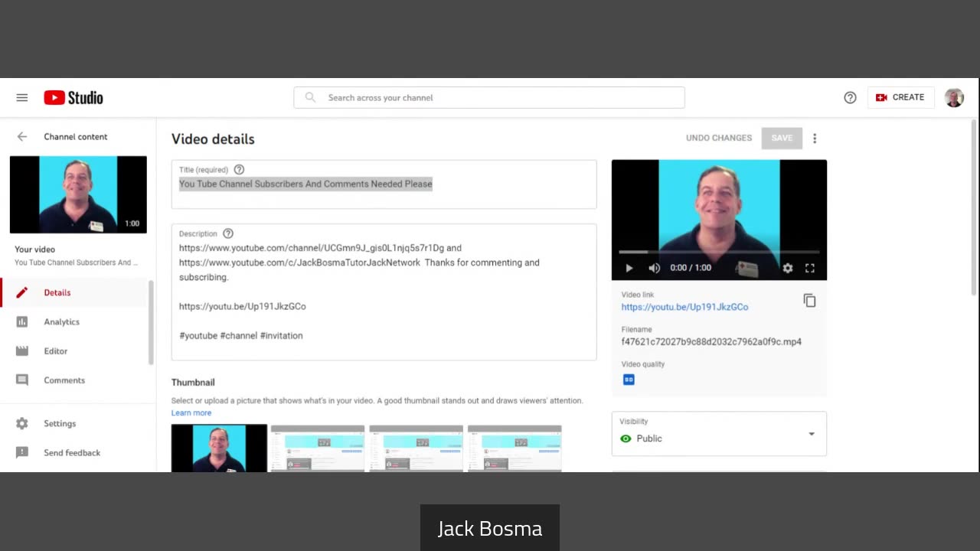Viewport: 980px width, 551px height.
Task: Click the SAVE button
Action: tap(782, 138)
